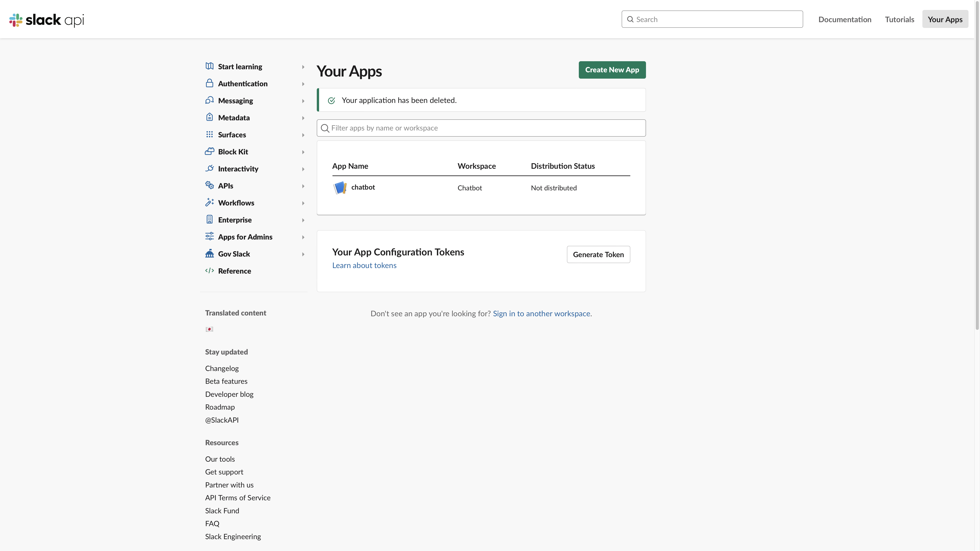Screen dimensions: 980x551
Task: Click the Gov Slack capitol icon
Action: [x=209, y=254]
